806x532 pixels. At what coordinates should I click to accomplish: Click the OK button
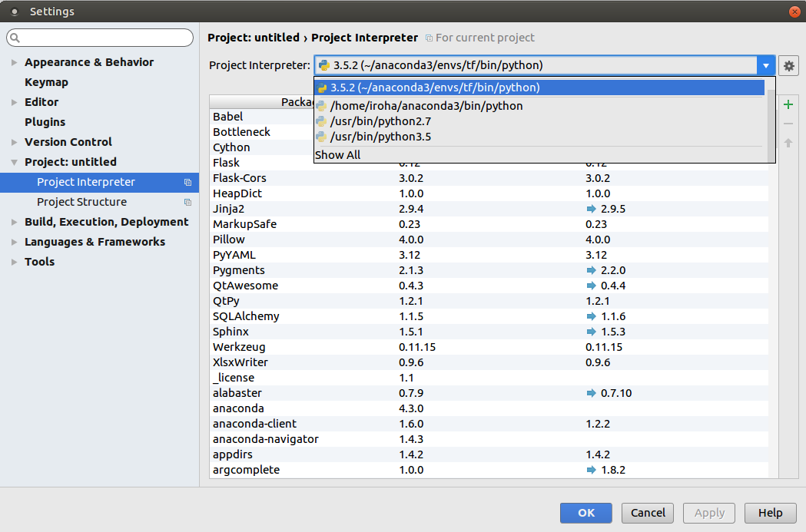point(586,513)
